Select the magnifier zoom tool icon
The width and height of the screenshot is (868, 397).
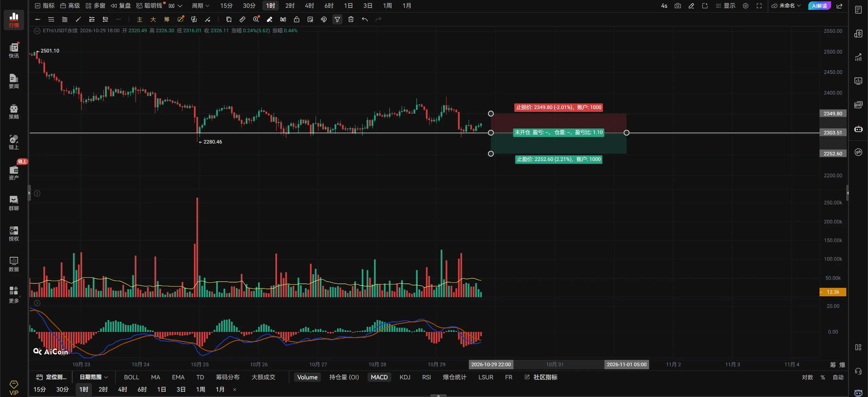pyautogui.click(x=256, y=19)
